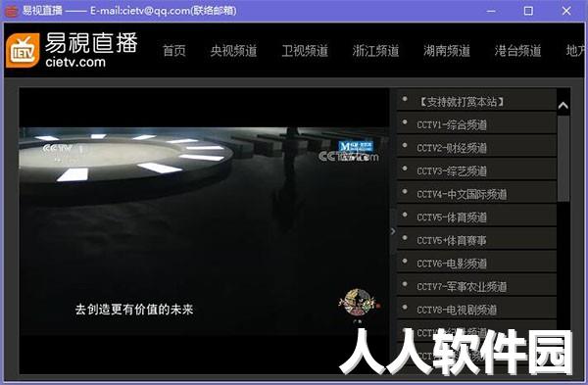Select the 港台频道 navigation item
The image size is (588, 385).
(x=517, y=51)
